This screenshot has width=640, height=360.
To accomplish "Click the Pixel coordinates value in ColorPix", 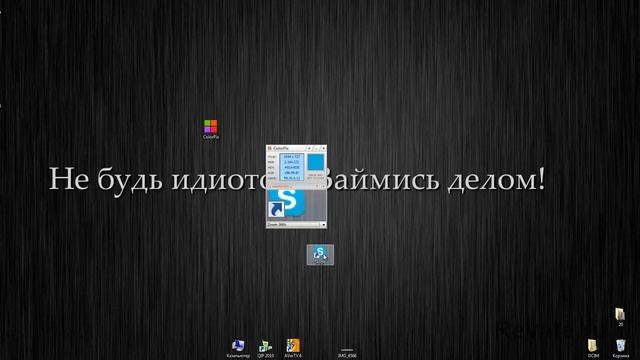I will click(x=292, y=157).
